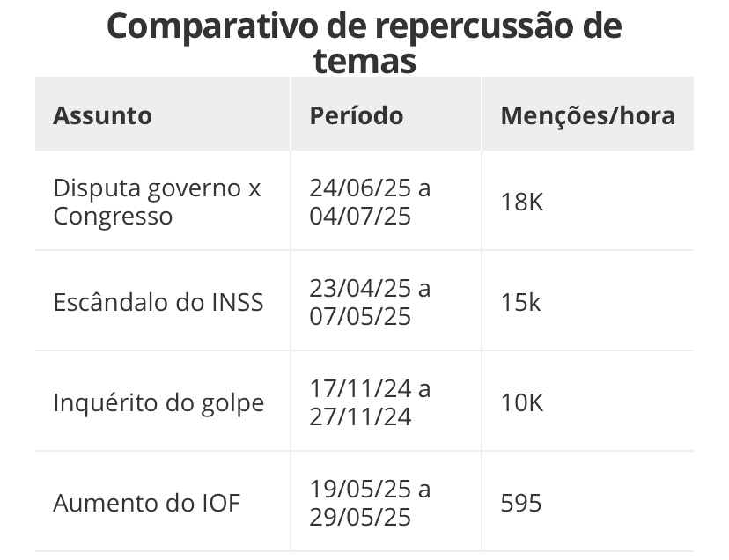Select the 595 mentions value

coord(520,503)
